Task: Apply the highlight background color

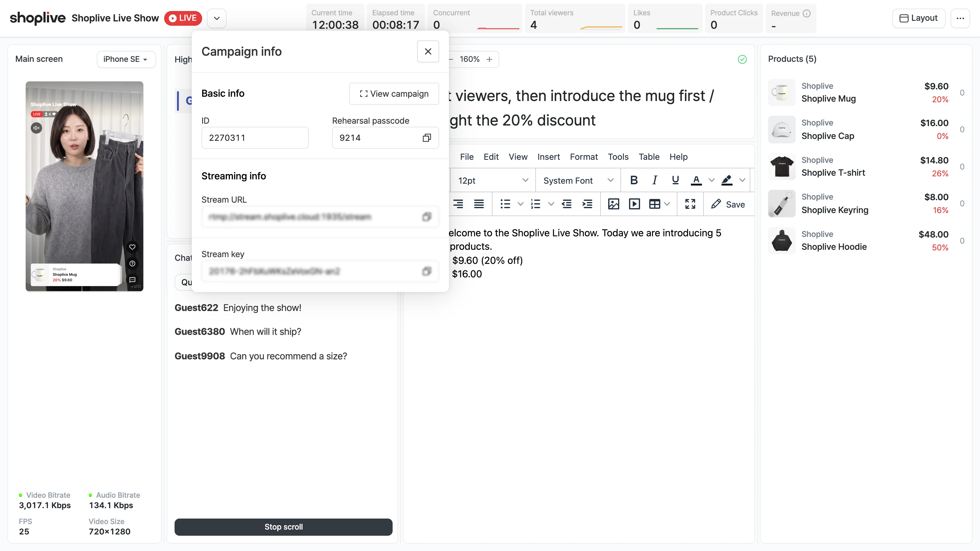Action: point(727,180)
